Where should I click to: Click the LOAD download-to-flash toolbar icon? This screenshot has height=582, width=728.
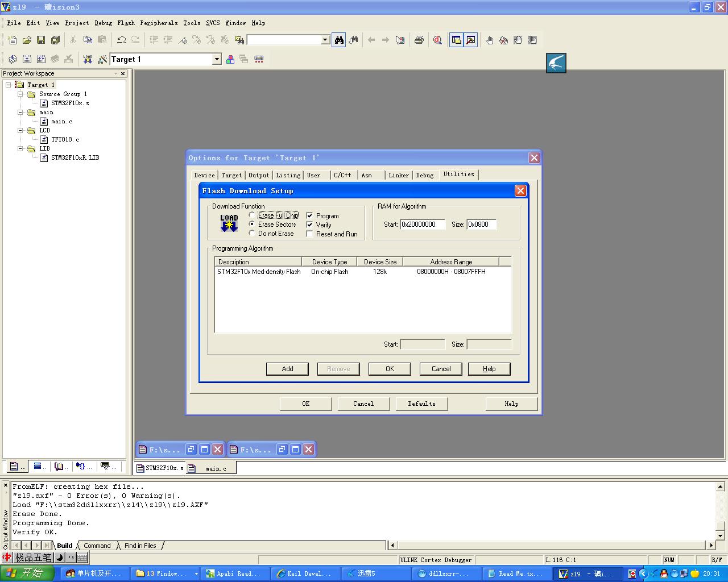pyautogui.click(x=88, y=59)
